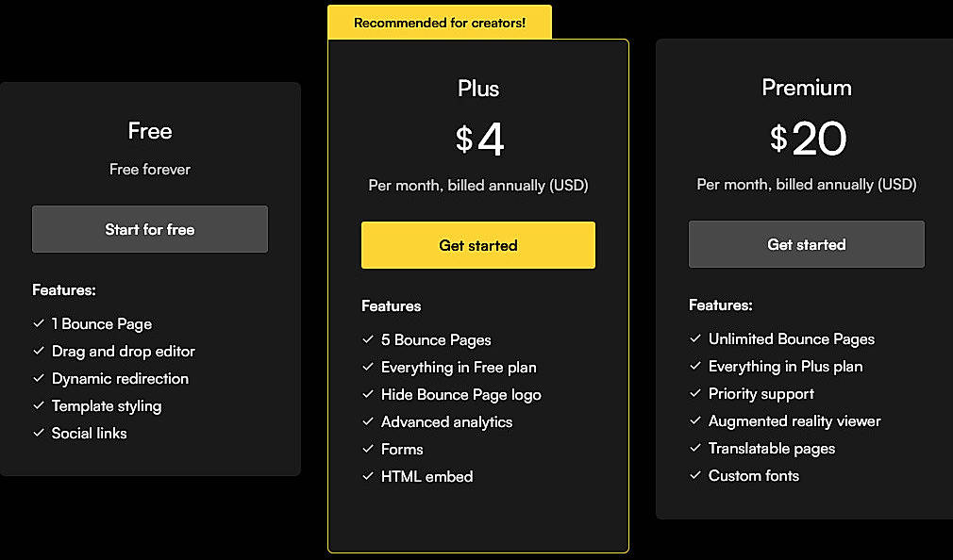
Task: Toggle the checkmark beside Custom fonts
Action: pyautogui.click(x=695, y=475)
